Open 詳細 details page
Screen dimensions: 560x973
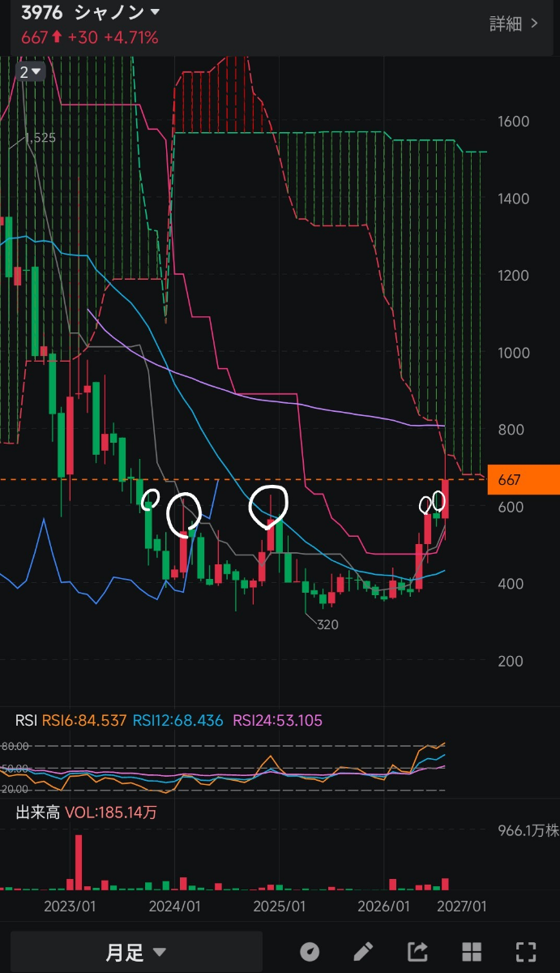(x=514, y=24)
